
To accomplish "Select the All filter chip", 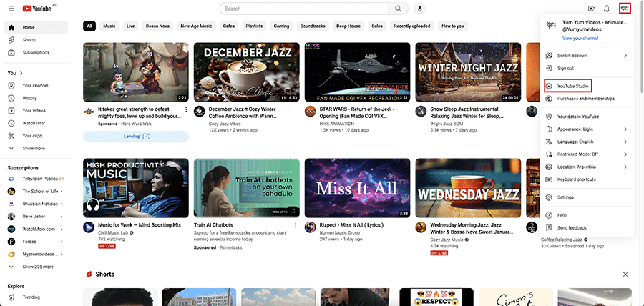I will point(89,26).
